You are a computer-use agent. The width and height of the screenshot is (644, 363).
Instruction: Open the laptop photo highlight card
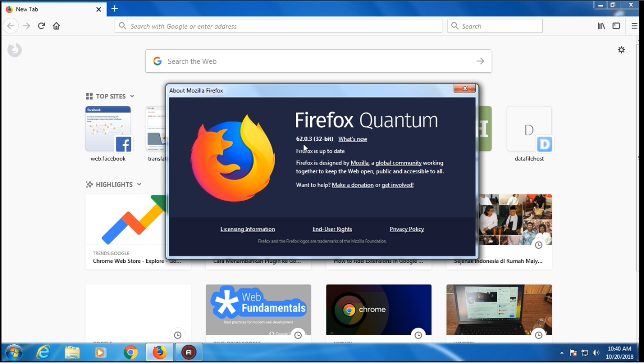499,313
